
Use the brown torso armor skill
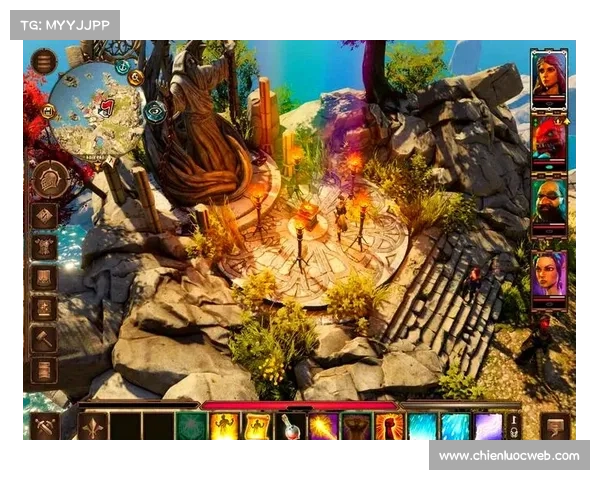tap(356, 426)
